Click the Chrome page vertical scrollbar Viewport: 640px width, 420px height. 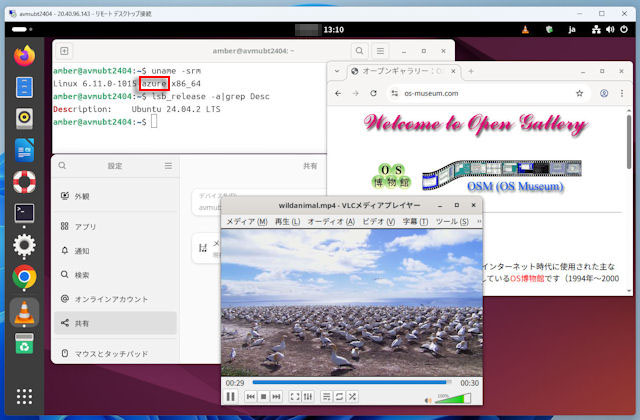(x=629, y=142)
